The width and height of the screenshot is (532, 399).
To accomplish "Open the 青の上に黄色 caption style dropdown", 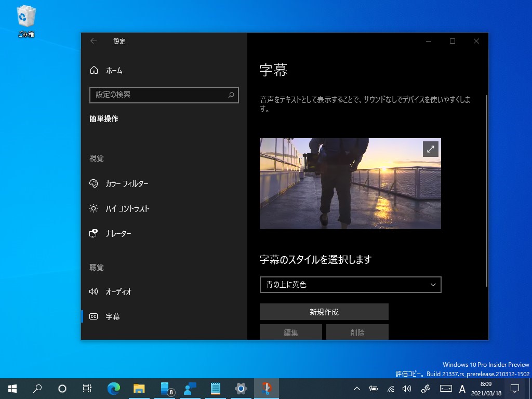I will click(350, 285).
